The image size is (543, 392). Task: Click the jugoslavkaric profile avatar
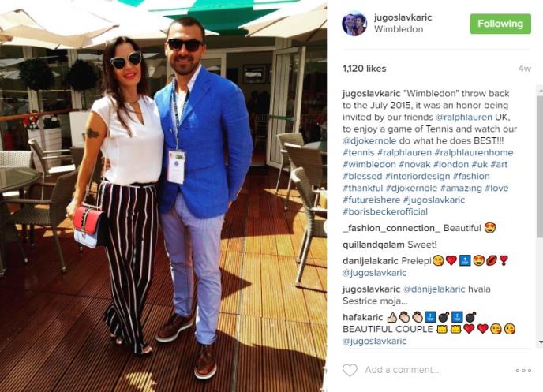pos(354,23)
